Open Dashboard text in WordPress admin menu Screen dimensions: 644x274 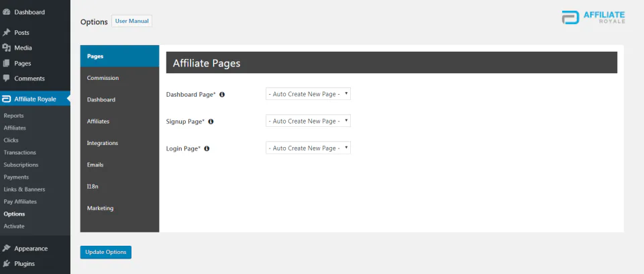(30, 12)
